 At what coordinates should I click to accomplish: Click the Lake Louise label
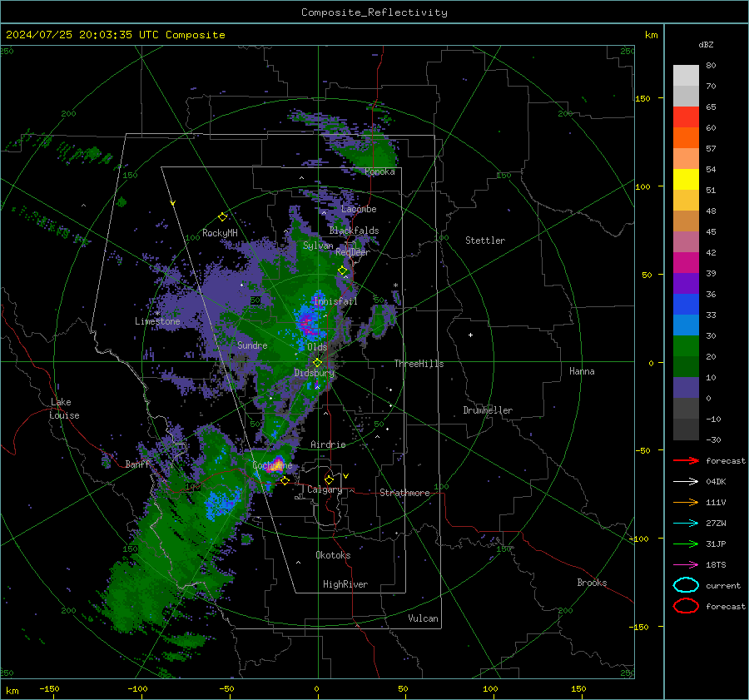pyautogui.click(x=64, y=409)
